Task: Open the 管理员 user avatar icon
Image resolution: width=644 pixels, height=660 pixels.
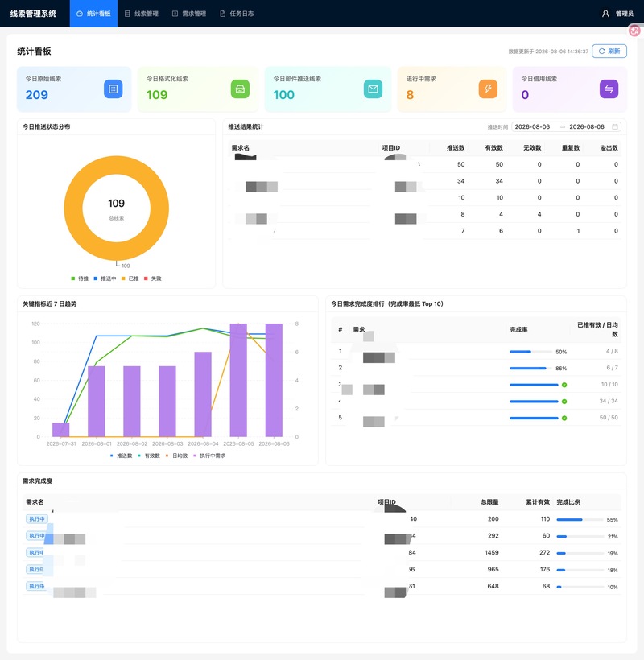Action: (x=605, y=14)
